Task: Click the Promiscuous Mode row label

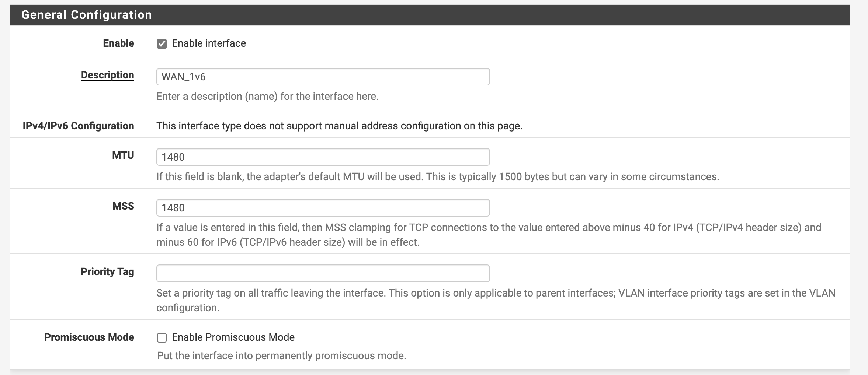Action: (x=89, y=337)
